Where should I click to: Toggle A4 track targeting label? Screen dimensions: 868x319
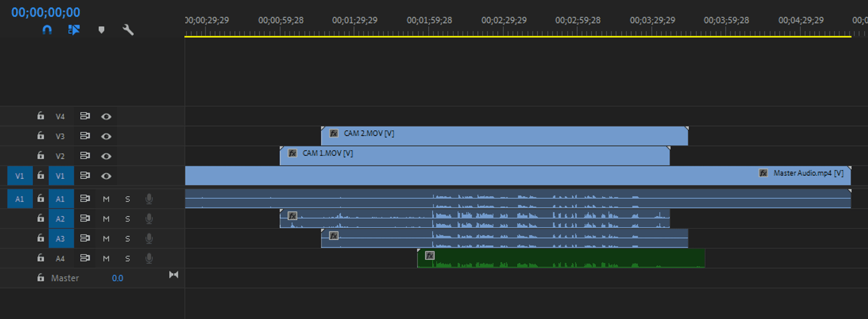coord(60,258)
